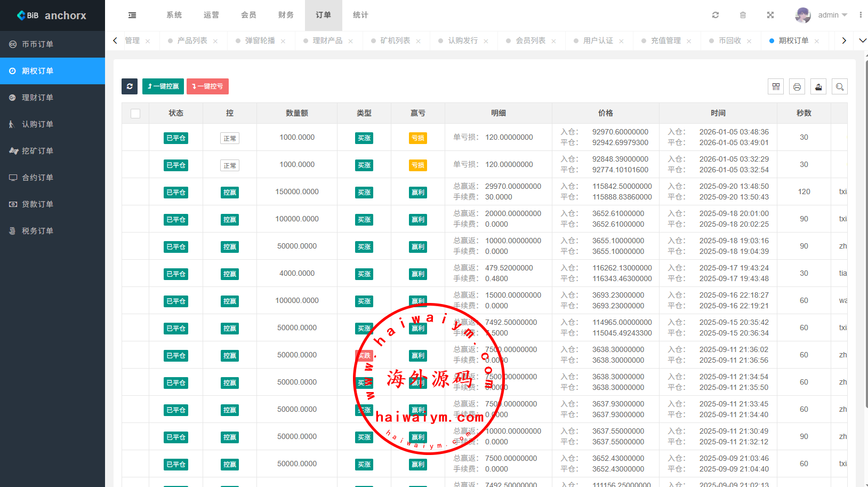Open the 会员列表 tab

(530, 41)
